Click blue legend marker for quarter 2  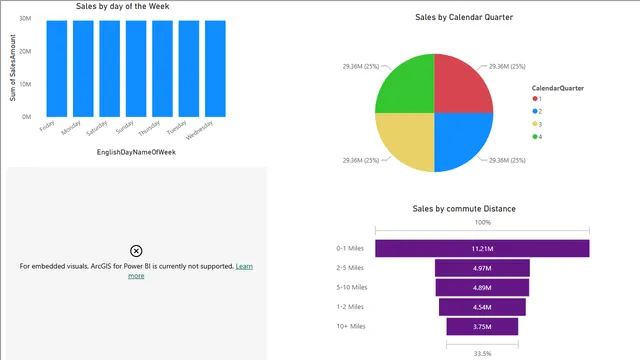pos(535,111)
